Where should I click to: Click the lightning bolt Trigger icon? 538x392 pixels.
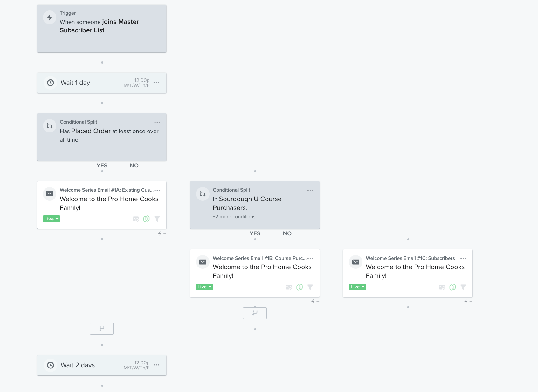(x=50, y=17)
